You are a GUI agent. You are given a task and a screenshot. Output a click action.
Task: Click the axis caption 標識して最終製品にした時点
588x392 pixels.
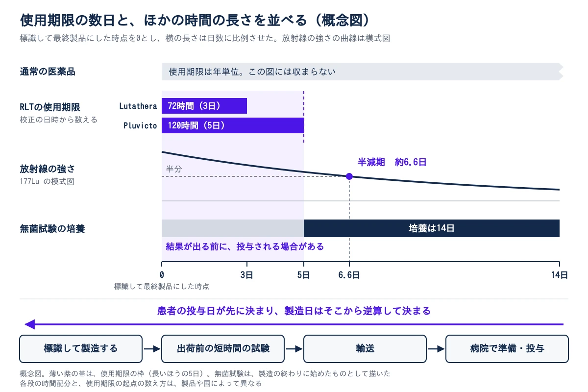point(162,286)
